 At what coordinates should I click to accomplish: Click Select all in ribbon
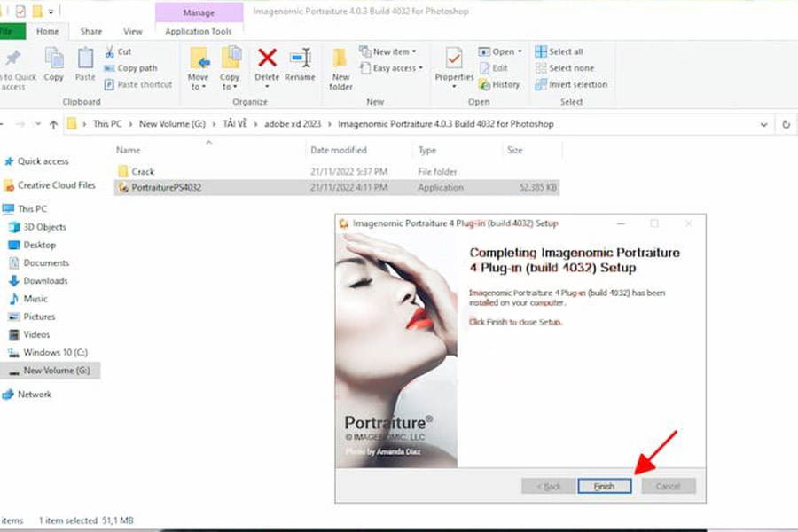tap(559, 51)
